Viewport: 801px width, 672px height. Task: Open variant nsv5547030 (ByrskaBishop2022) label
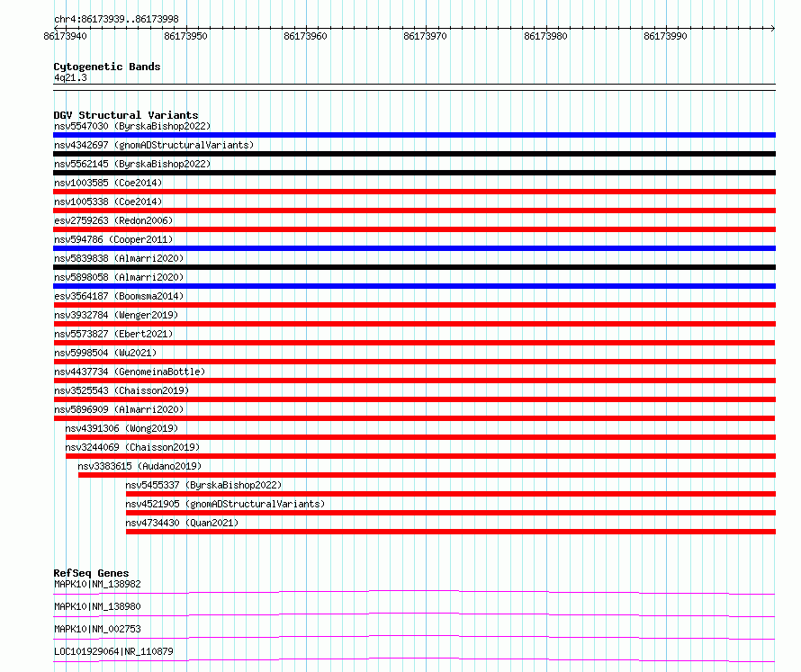(x=132, y=126)
